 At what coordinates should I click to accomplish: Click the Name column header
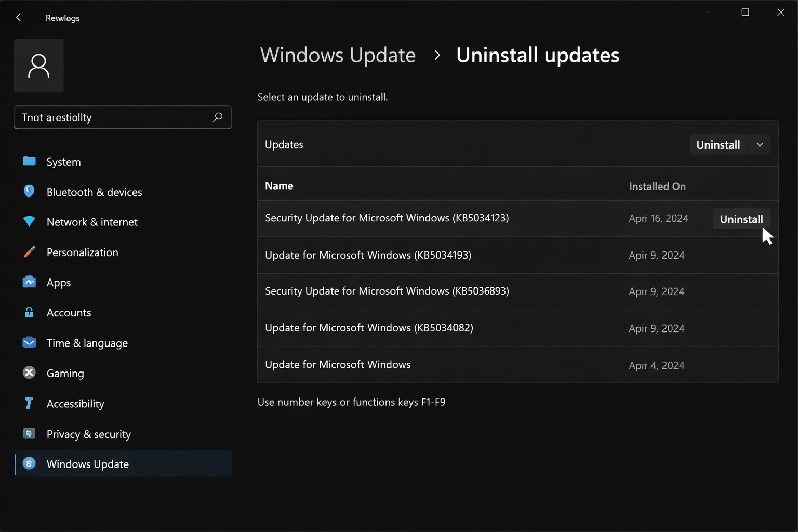[x=279, y=185]
